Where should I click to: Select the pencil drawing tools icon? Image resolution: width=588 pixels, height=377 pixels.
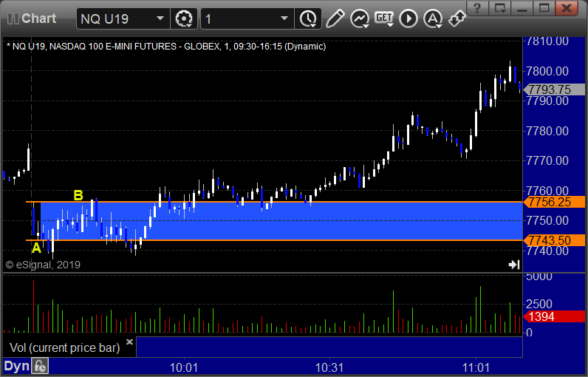coord(335,18)
